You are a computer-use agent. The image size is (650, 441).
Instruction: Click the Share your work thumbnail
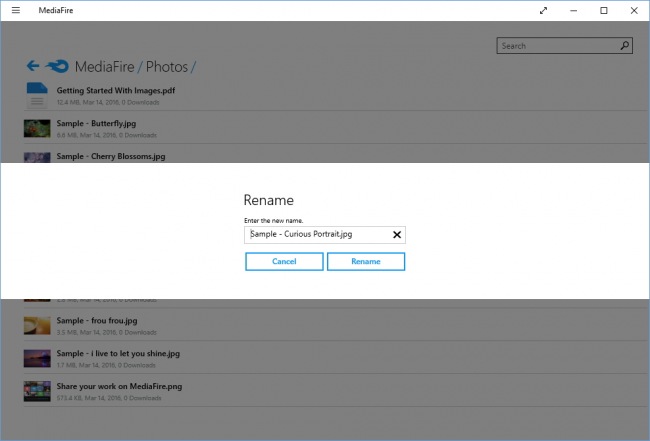coord(37,391)
